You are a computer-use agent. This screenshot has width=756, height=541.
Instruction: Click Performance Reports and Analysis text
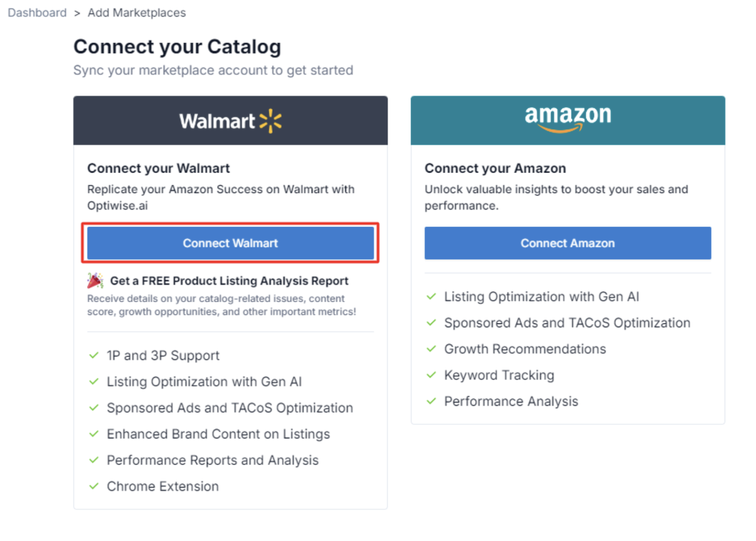(213, 460)
